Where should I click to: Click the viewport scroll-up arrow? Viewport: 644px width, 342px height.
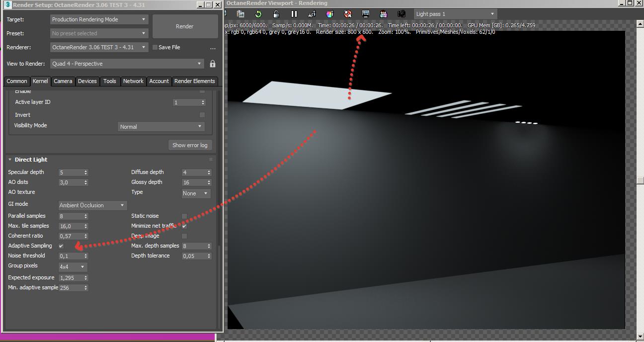pos(641,23)
